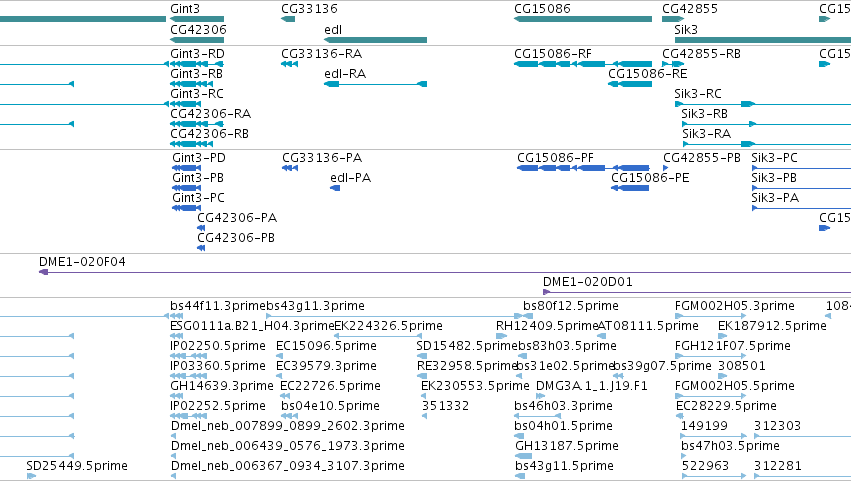
Task: Click the ESG0111a.B21_H04.3prime label
Action: click(x=252, y=326)
